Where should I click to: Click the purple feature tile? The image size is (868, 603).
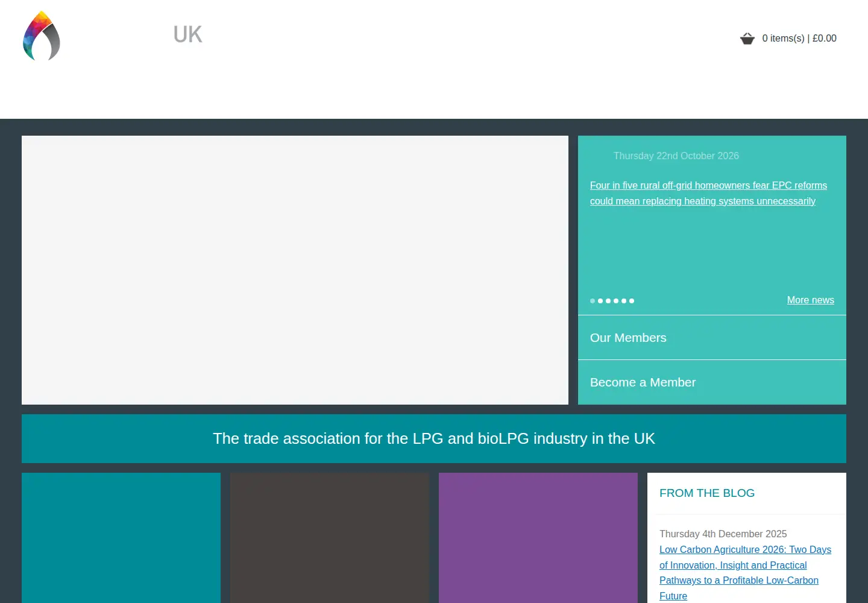[x=538, y=538]
